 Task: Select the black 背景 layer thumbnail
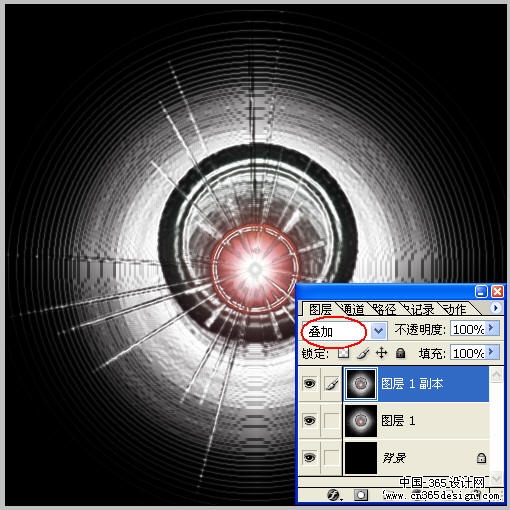coord(361,458)
